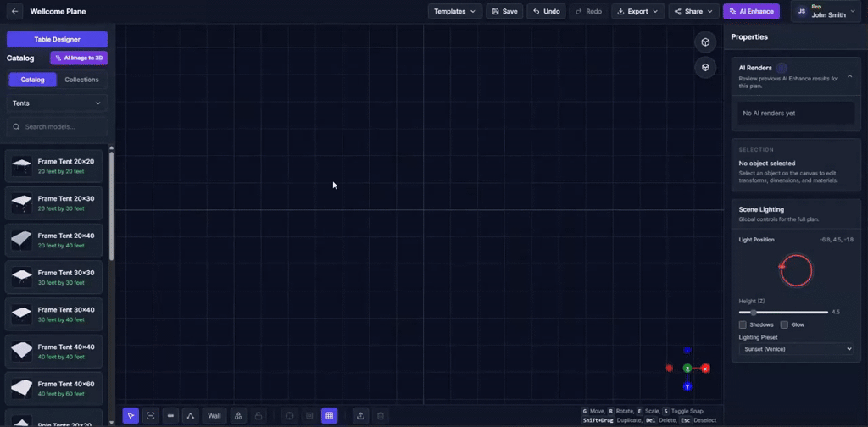The height and width of the screenshot is (427, 868).
Task: Select the cursor pointer tool
Action: pos(131,416)
